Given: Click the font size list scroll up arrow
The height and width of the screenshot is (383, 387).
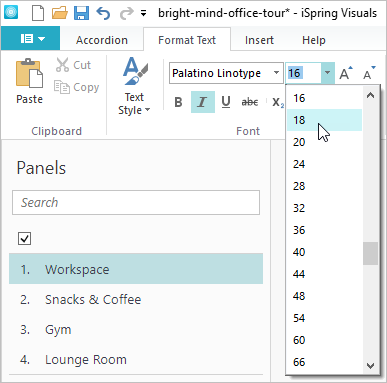Looking at the screenshot, I should [x=370, y=96].
